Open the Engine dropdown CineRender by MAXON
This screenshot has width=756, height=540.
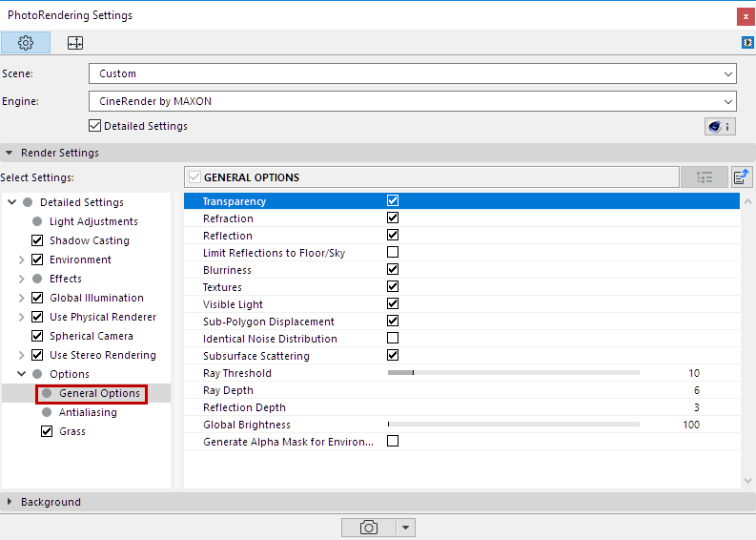pyautogui.click(x=412, y=101)
